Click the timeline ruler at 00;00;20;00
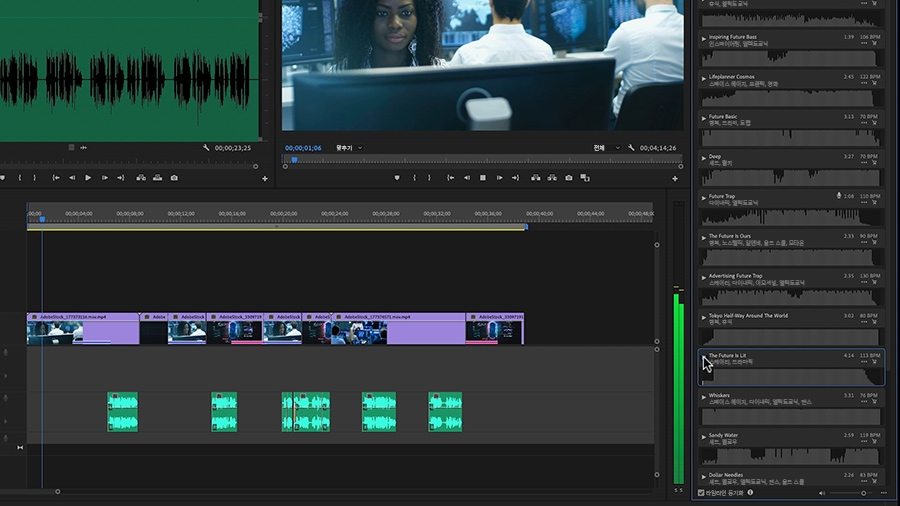This screenshot has height=506, width=900. click(284, 213)
